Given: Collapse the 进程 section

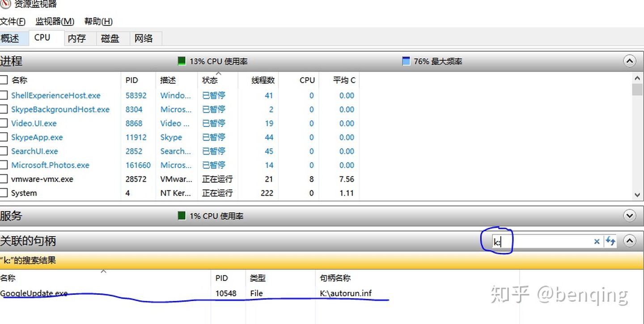Looking at the screenshot, I should point(629,61).
